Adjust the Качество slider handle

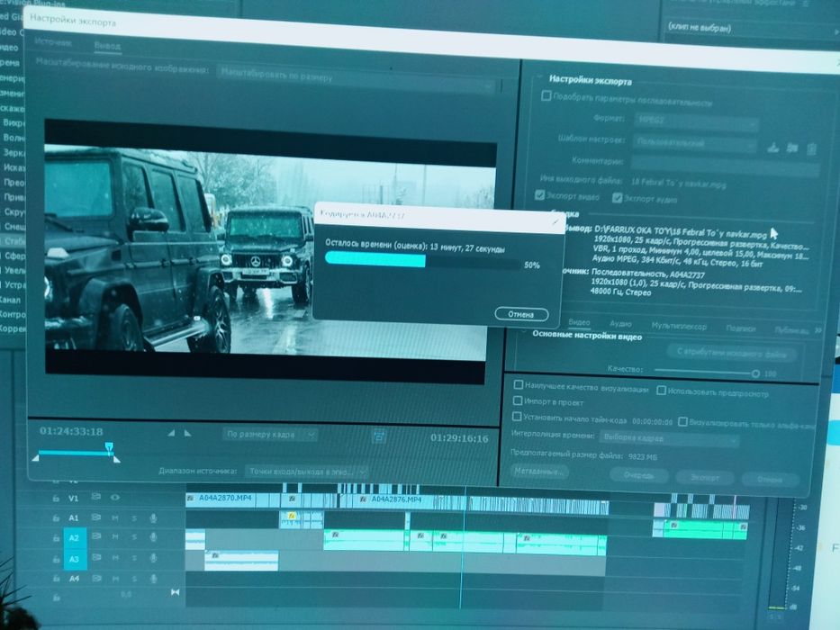coord(755,373)
